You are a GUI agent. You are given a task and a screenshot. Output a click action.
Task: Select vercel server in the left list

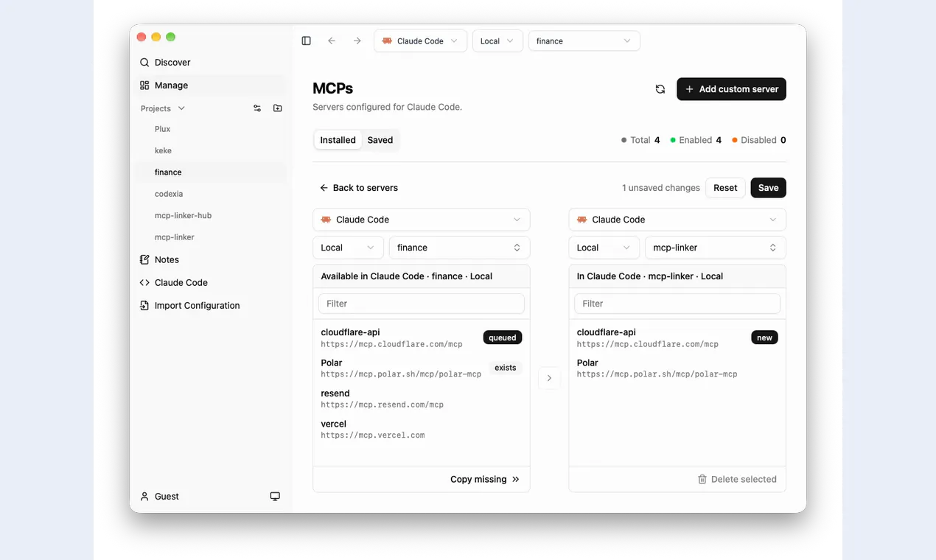click(x=421, y=429)
